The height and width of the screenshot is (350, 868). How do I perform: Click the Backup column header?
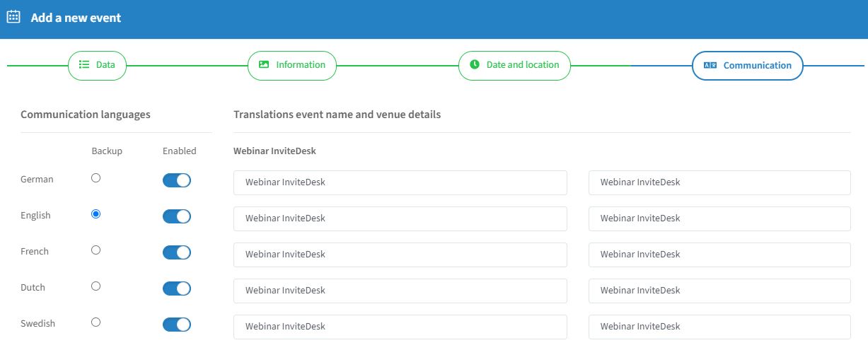107,151
